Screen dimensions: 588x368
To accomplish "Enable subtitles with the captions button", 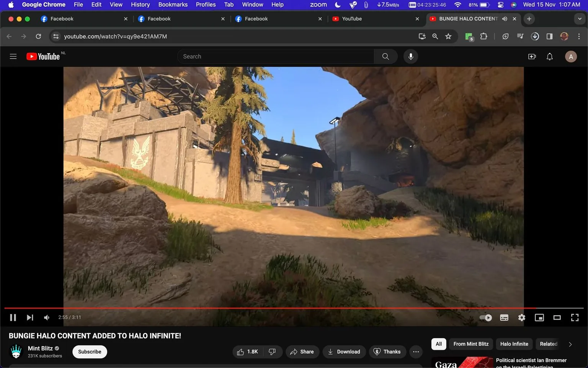I will [504, 317].
